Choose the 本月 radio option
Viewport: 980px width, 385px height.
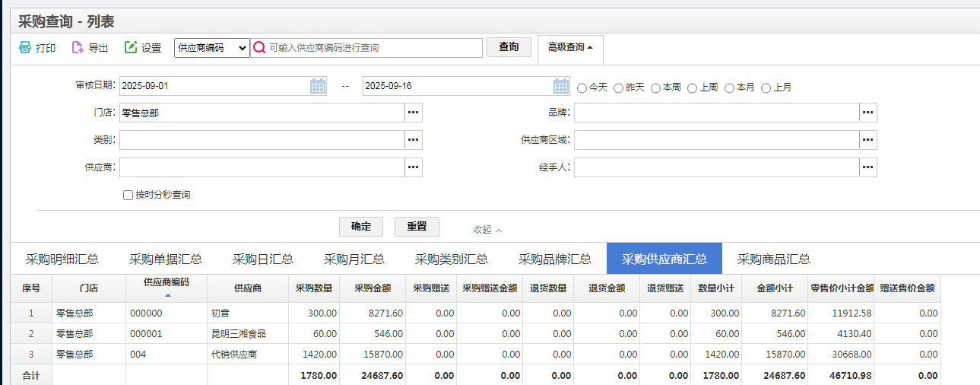point(729,88)
